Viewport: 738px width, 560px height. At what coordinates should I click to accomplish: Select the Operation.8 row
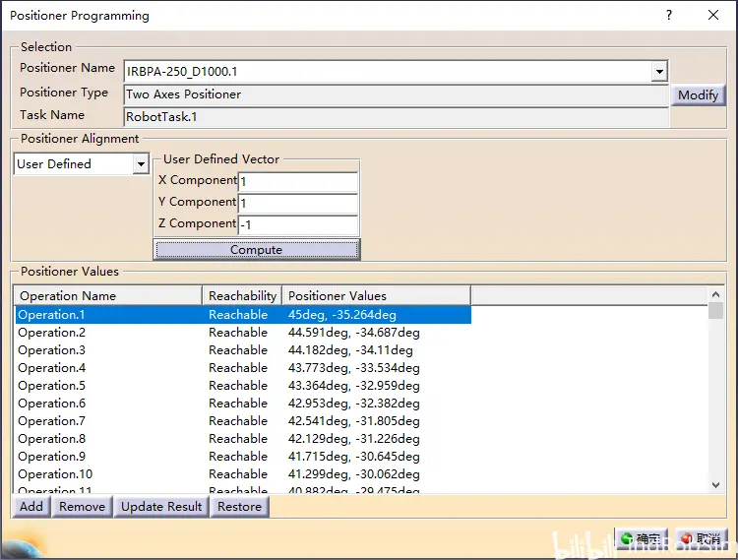tap(243, 439)
